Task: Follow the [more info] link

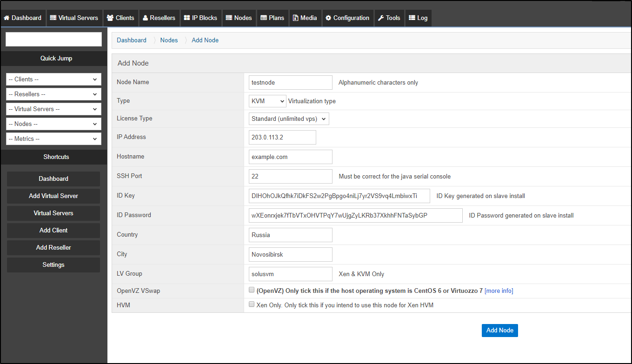Action: (499, 291)
